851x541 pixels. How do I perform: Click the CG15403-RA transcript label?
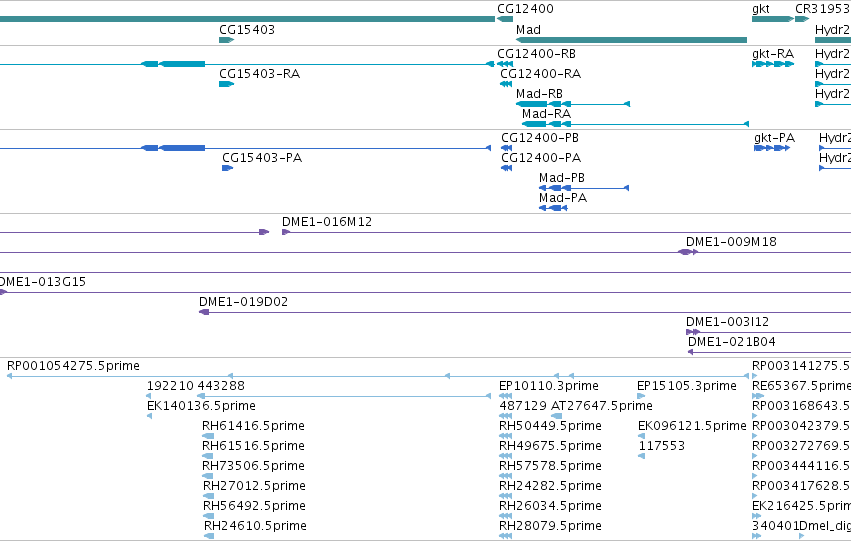click(259, 74)
